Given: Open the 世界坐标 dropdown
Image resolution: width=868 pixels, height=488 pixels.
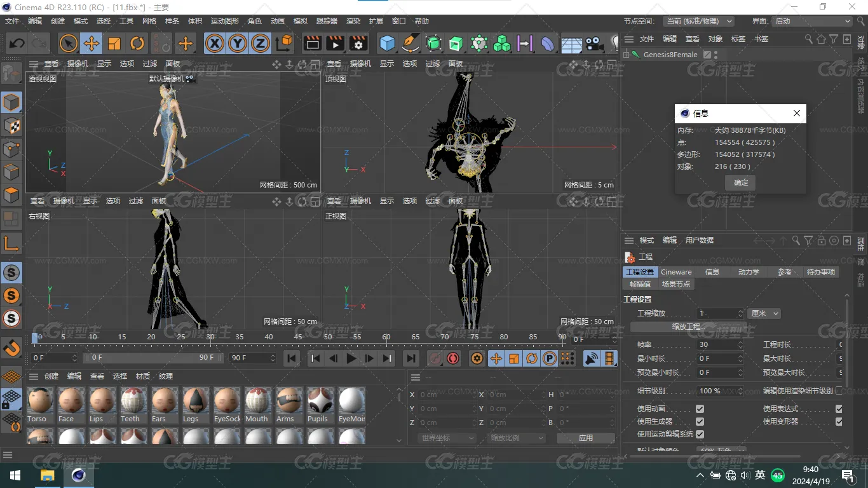Looking at the screenshot, I should pos(447,438).
